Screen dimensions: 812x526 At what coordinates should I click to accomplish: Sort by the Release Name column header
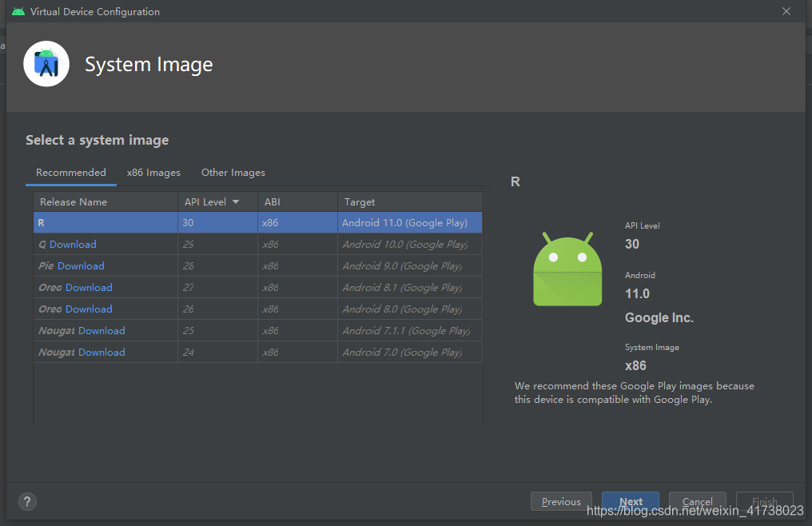105,202
